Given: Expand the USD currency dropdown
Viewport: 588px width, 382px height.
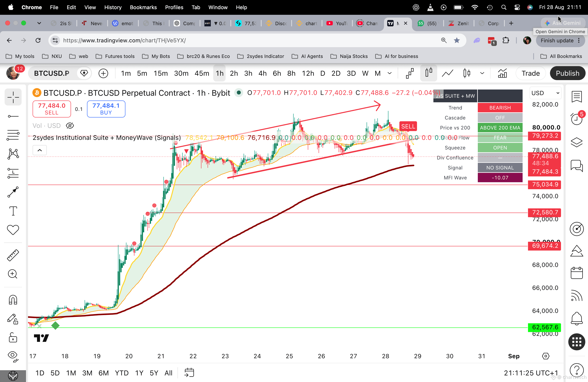Looking at the screenshot, I should pyautogui.click(x=545, y=93).
